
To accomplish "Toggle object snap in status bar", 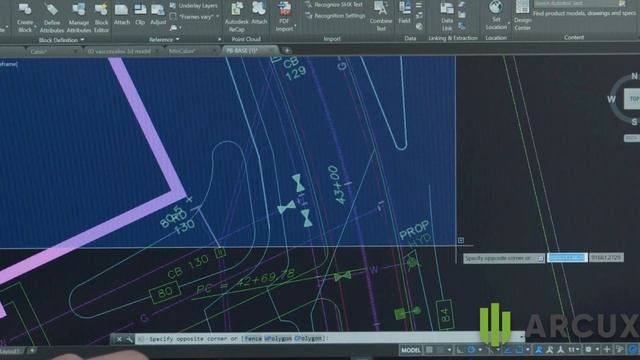I will tap(520, 350).
